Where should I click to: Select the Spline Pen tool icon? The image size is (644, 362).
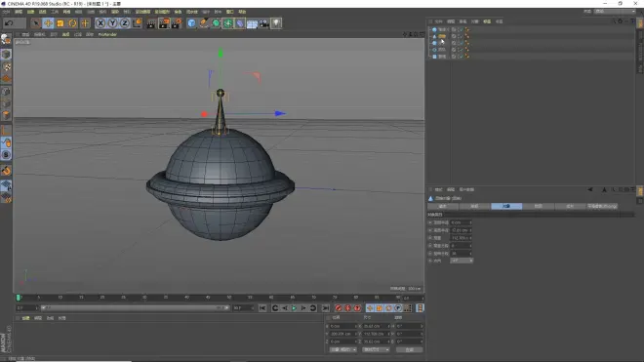[204, 23]
